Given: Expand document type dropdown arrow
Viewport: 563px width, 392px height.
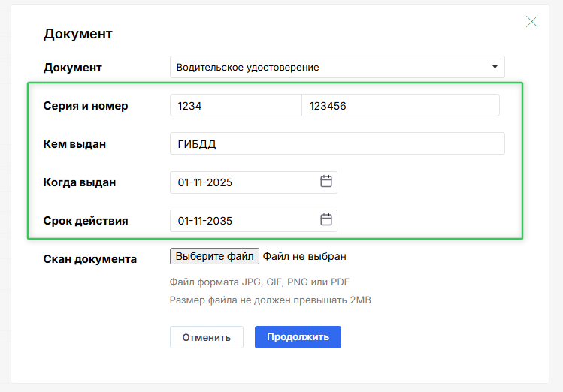Looking at the screenshot, I should pyautogui.click(x=494, y=67).
